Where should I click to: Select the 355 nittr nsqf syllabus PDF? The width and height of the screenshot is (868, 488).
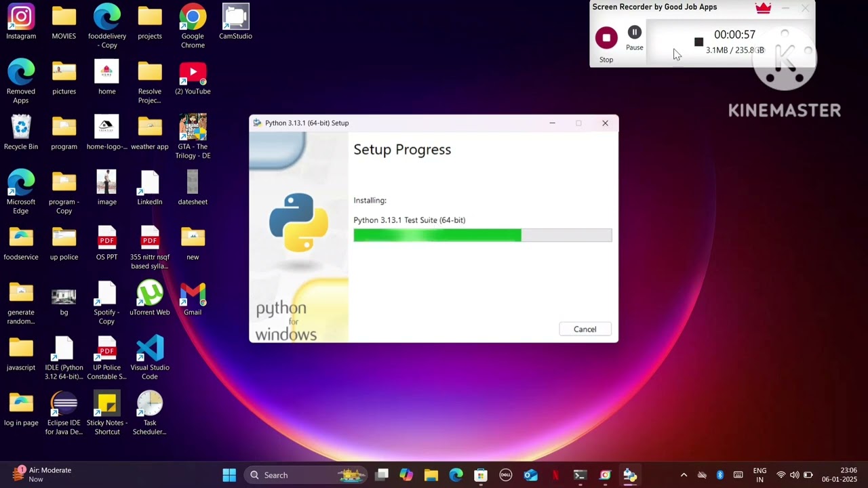tap(150, 247)
